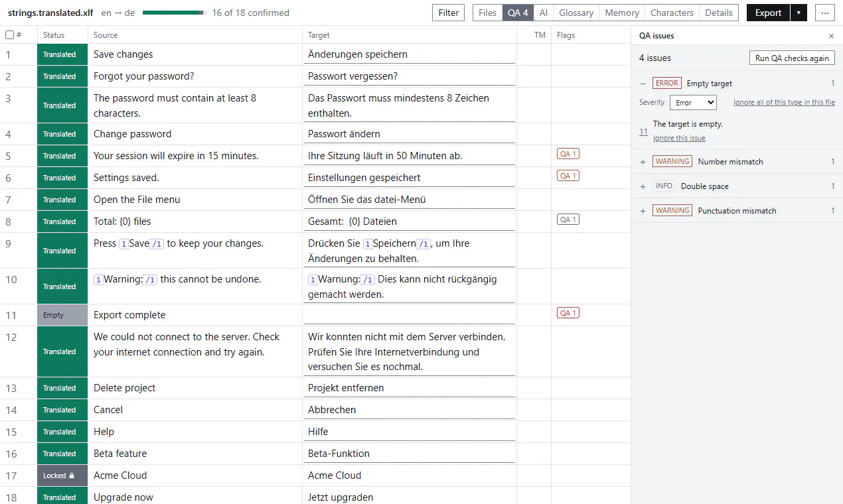Expand the Number mismatch issue group

[643, 162]
